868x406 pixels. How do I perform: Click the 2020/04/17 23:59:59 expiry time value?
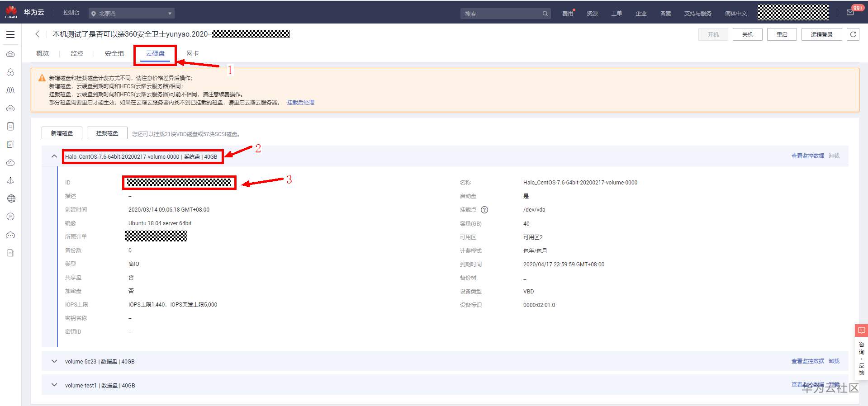point(564,264)
